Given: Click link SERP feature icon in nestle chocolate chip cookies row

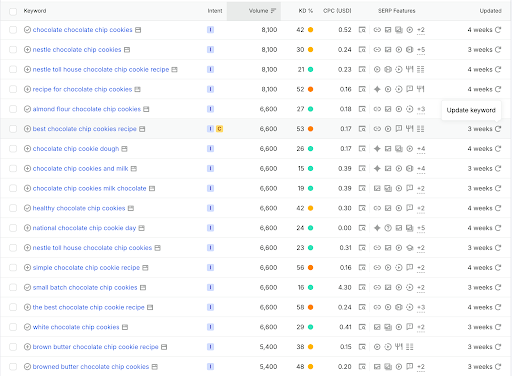Looking at the screenshot, I should [x=377, y=50].
